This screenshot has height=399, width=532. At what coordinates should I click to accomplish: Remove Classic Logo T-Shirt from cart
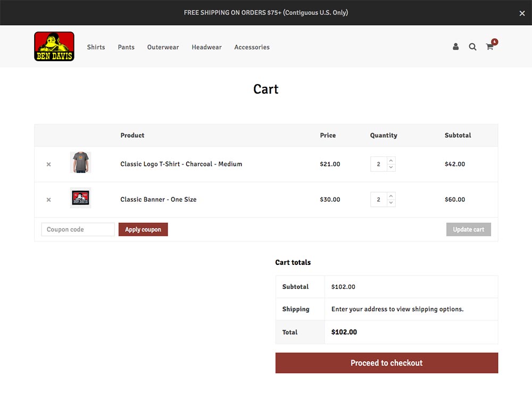pos(48,164)
